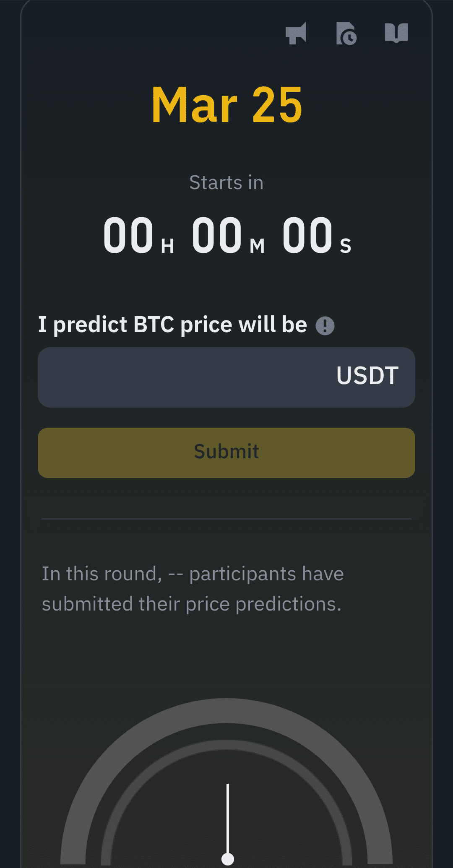Screen dimensions: 453x868
Task: Click the minutes countdown digits
Action: click(217, 235)
